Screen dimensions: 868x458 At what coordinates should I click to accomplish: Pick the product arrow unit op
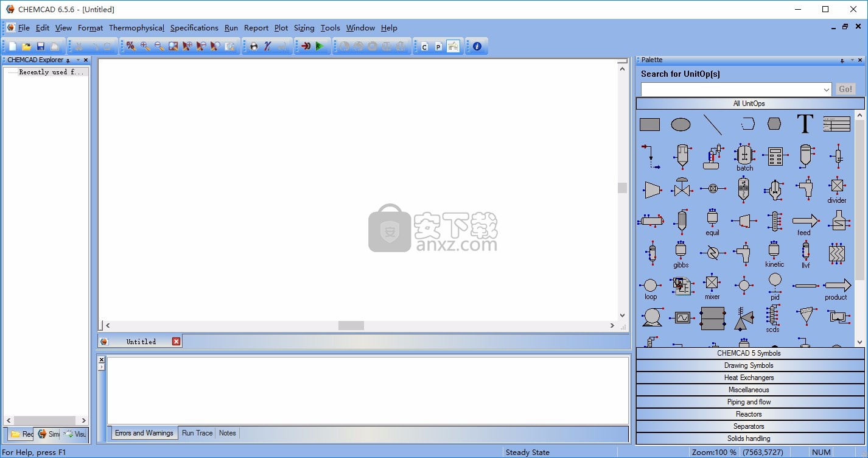point(837,288)
